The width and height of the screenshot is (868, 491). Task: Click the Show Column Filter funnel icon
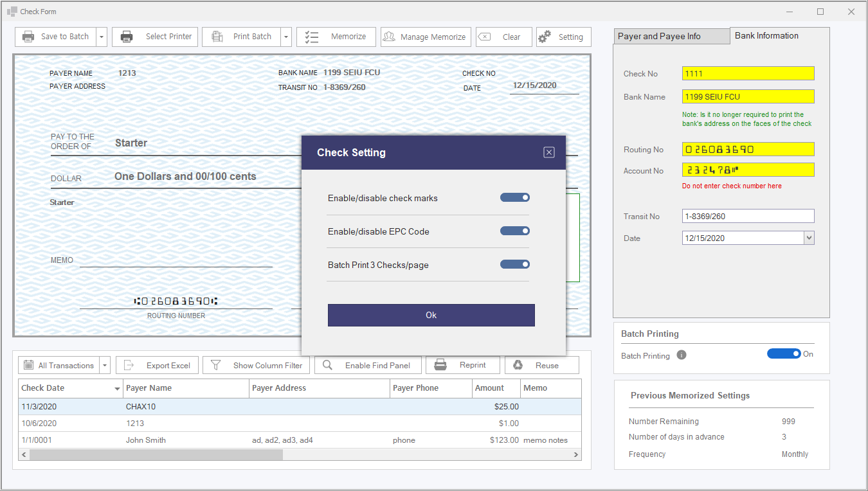pos(216,365)
